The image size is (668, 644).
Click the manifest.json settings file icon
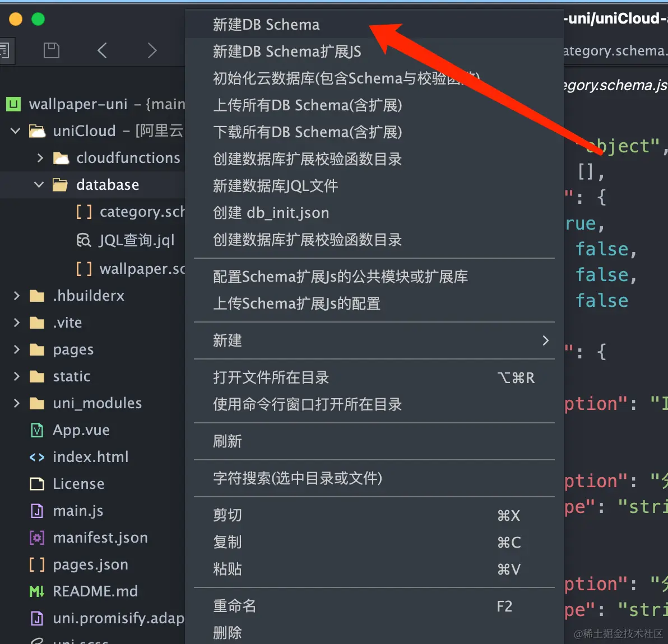pyautogui.click(x=37, y=538)
